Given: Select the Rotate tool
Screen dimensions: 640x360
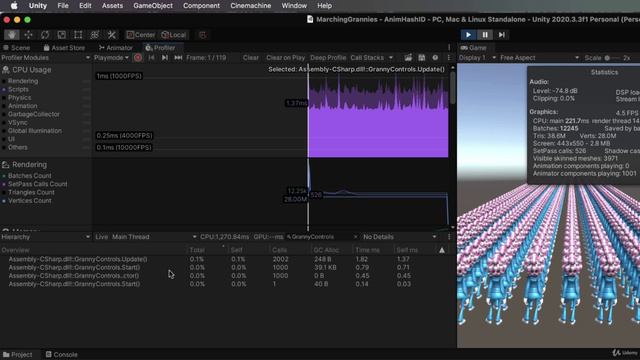Looking at the screenshot, I should [x=45, y=35].
